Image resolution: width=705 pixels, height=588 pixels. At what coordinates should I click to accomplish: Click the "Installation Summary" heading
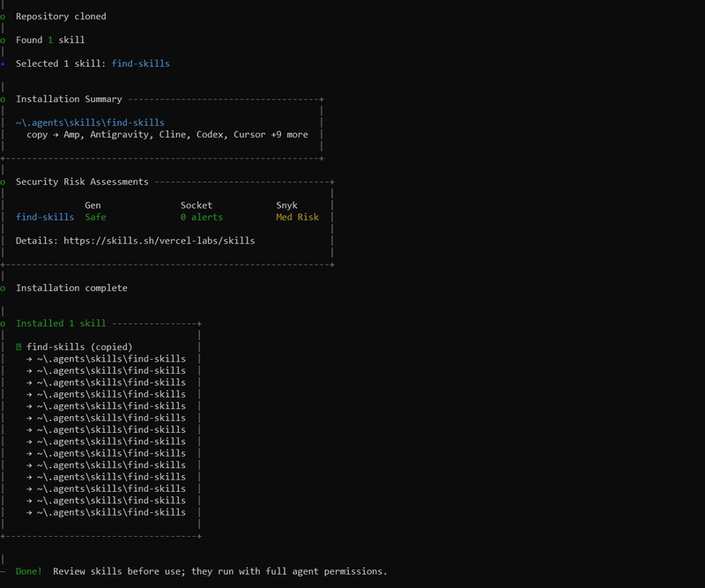point(69,99)
